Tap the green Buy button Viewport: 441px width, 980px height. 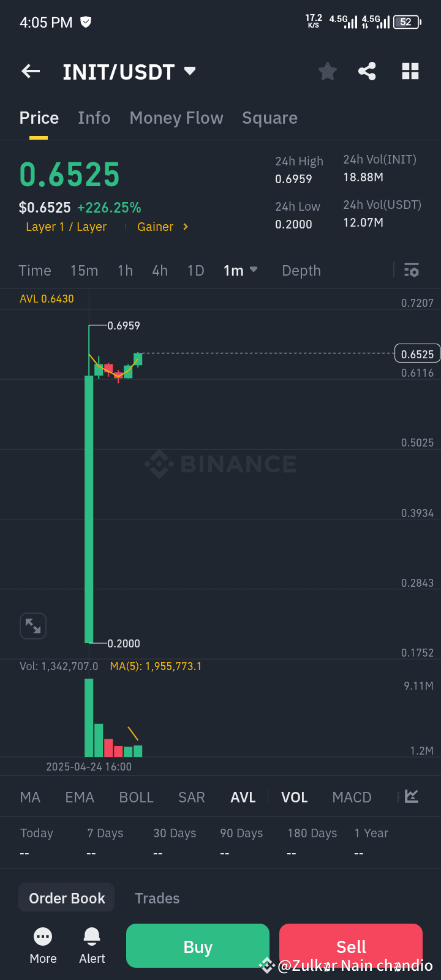pos(197,946)
